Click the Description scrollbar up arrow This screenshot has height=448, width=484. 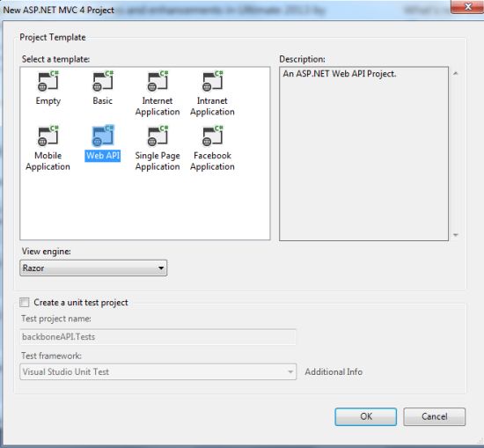[455, 73]
